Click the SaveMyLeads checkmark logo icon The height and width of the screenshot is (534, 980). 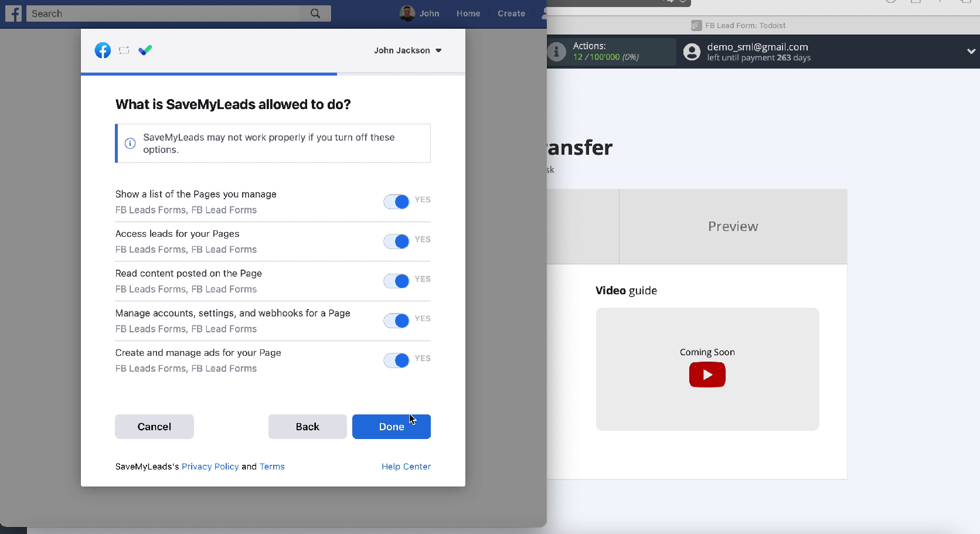[x=145, y=50]
